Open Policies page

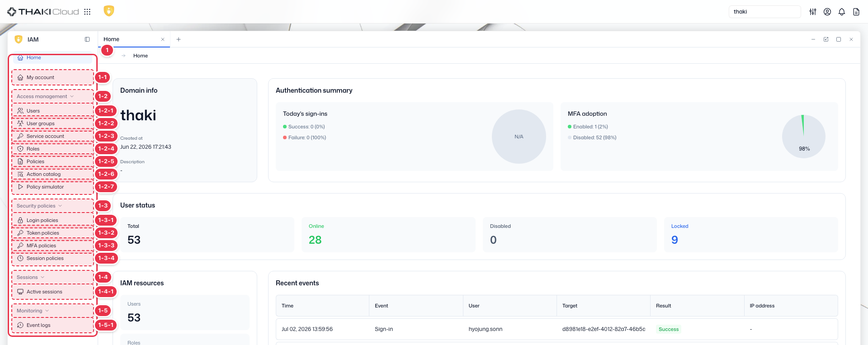tap(52, 161)
